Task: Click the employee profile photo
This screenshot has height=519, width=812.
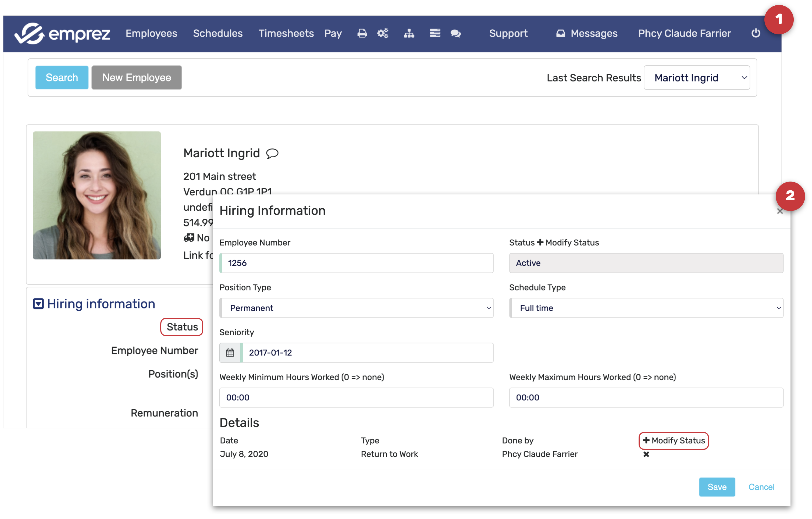Action: point(97,195)
